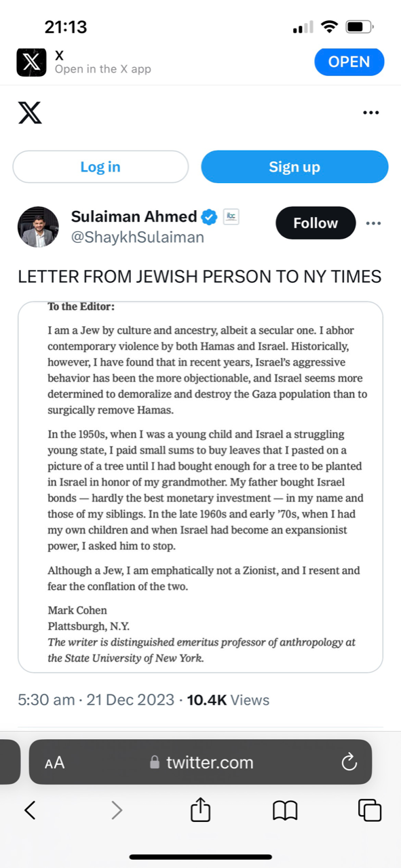401x868 pixels.
Task: Tap the blue verified badge
Action: pos(210,217)
